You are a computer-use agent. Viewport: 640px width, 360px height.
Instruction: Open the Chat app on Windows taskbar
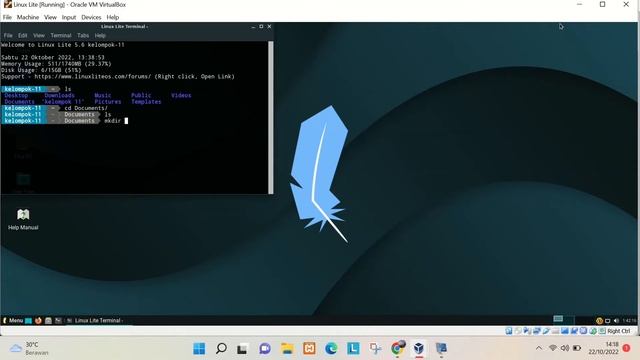point(265,349)
